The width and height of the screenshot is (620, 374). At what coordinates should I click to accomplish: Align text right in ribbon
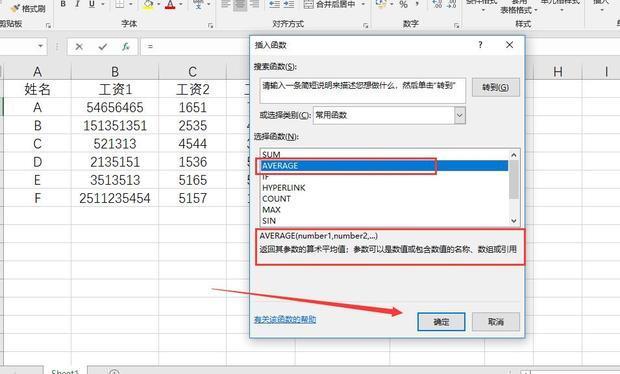click(x=255, y=4)
